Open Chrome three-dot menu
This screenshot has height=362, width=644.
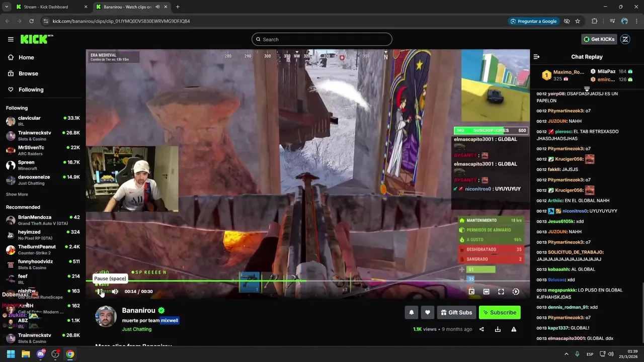point(636,21)
